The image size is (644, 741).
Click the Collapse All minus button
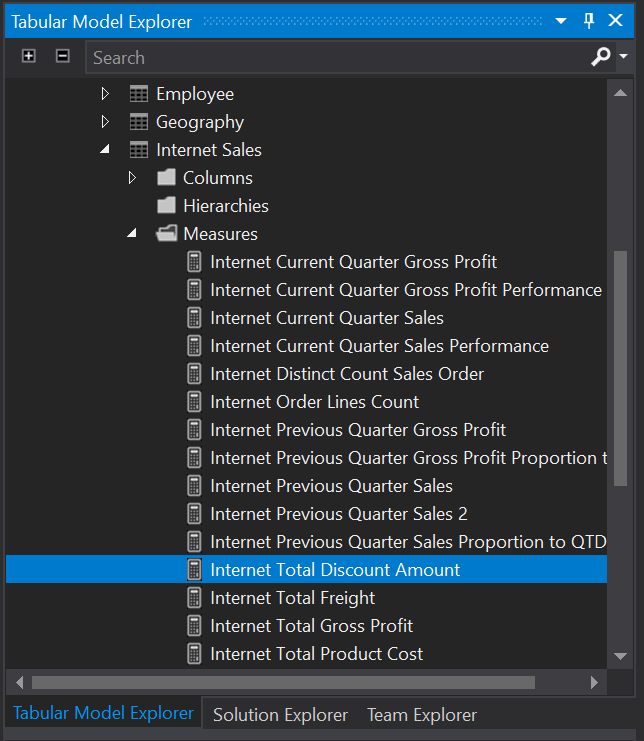[62, 57]
